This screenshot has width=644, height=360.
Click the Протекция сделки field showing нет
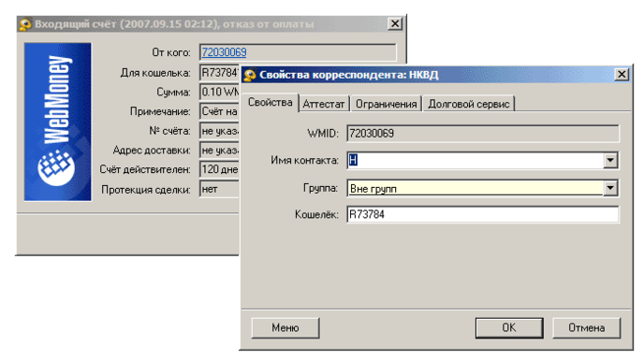[220, 189]
